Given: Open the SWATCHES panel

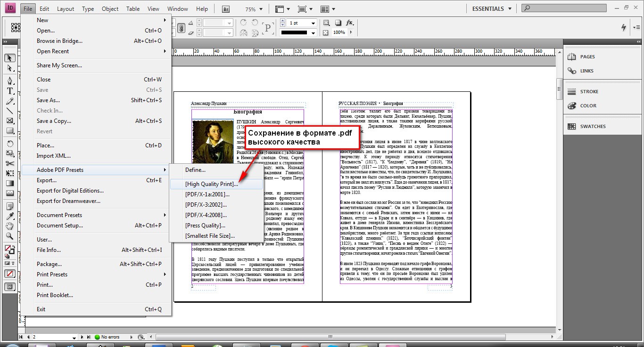Looking at the screenshot, I should [593, 126].
